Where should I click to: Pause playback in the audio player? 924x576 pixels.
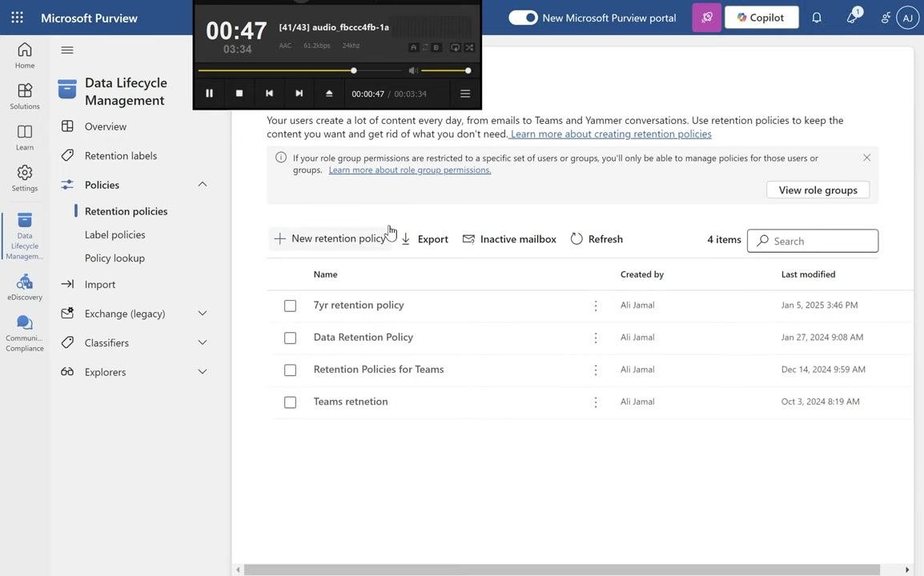pos(209,93)
